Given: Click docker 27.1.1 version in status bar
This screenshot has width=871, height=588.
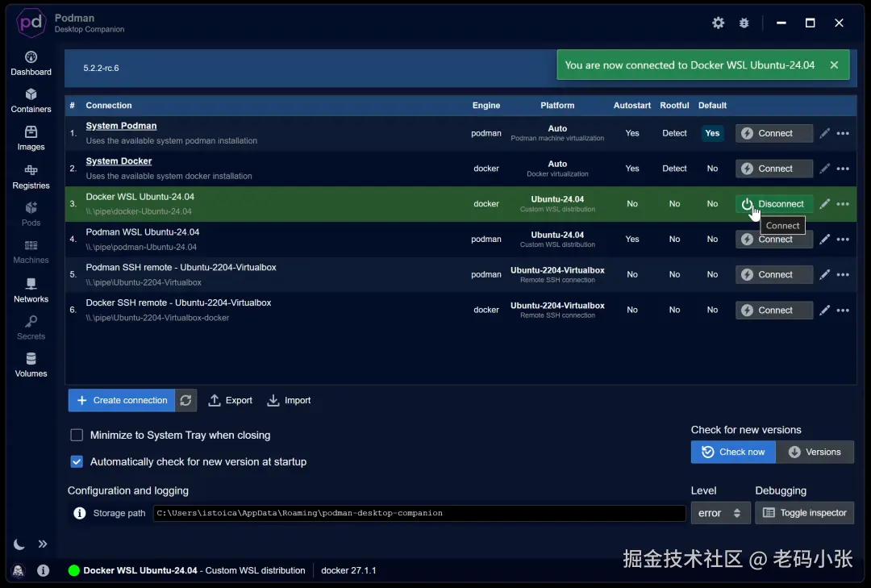Looking at the screenshot, I should pos(348,570).
